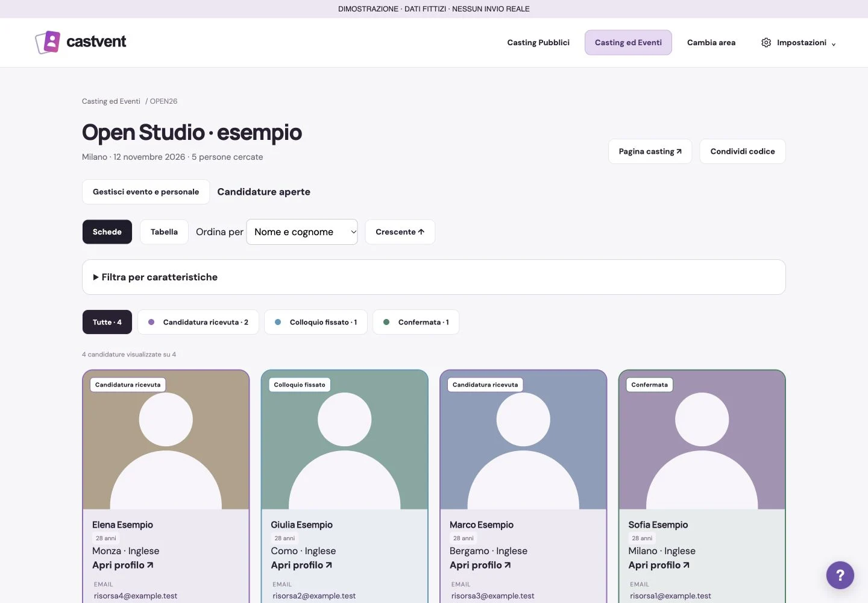Click the Colloquio fissato badge on Giulia's card
This screenshot has height=603, width=868.
(300, 385)
